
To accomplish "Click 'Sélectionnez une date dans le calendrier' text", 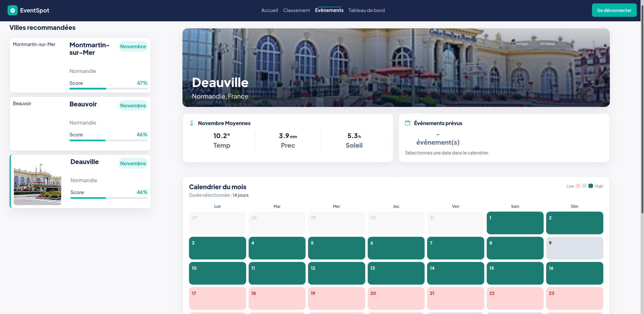I will click(x=447, y=153).
